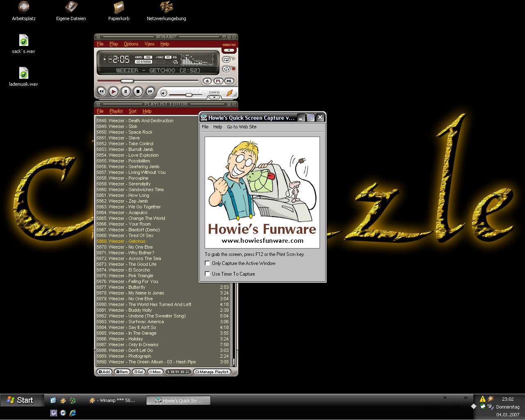Click the Eject open-file button in Winamp
The width and height of the screenshot is (525, 420).
[x=208, y=81]
